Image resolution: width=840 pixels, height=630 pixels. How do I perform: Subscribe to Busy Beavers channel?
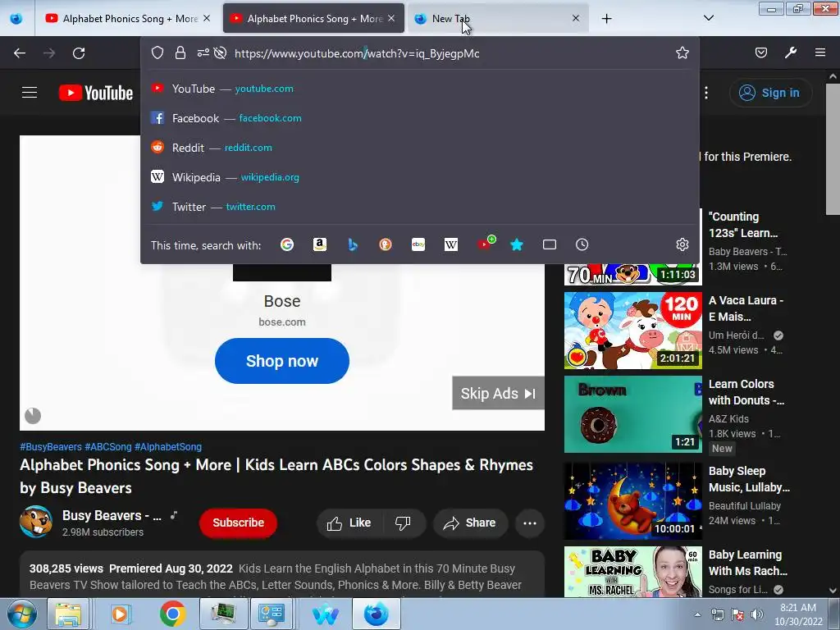[239, 523]
